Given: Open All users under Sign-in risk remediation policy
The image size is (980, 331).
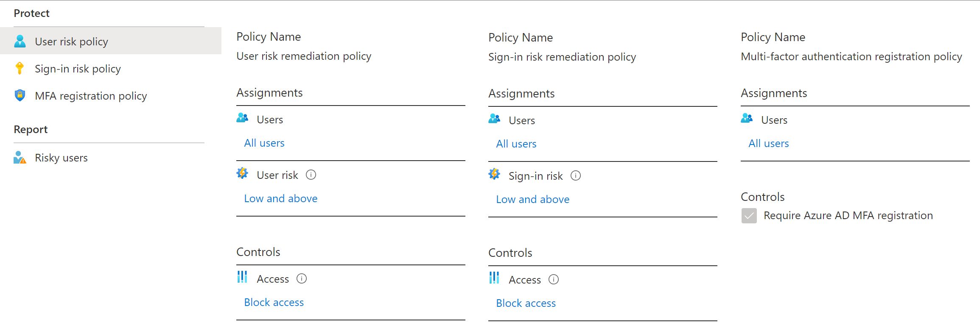Looking at the screenshot, I should [x=516, y=144].
